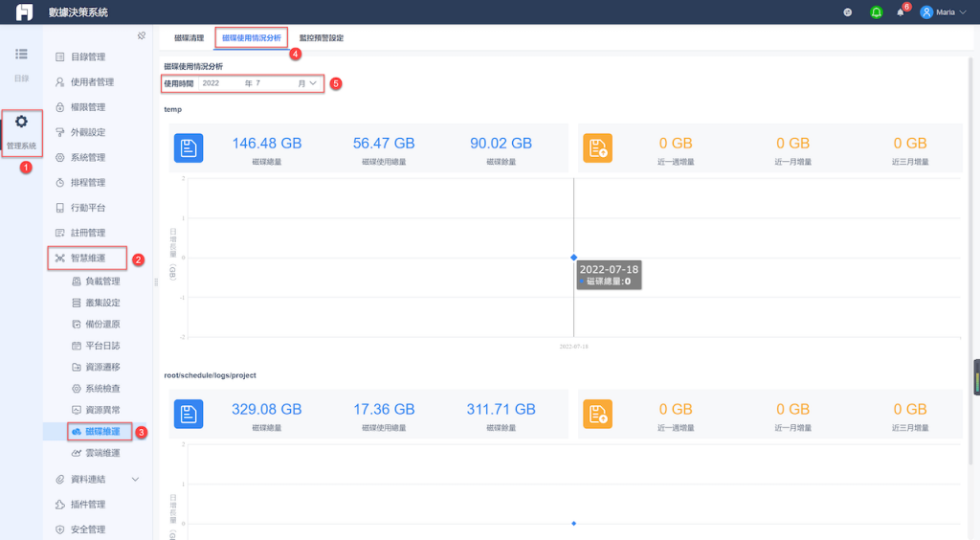Click the 329.08 GB disk total value
This screenshot has height=540, width=980.
[267, 410]
